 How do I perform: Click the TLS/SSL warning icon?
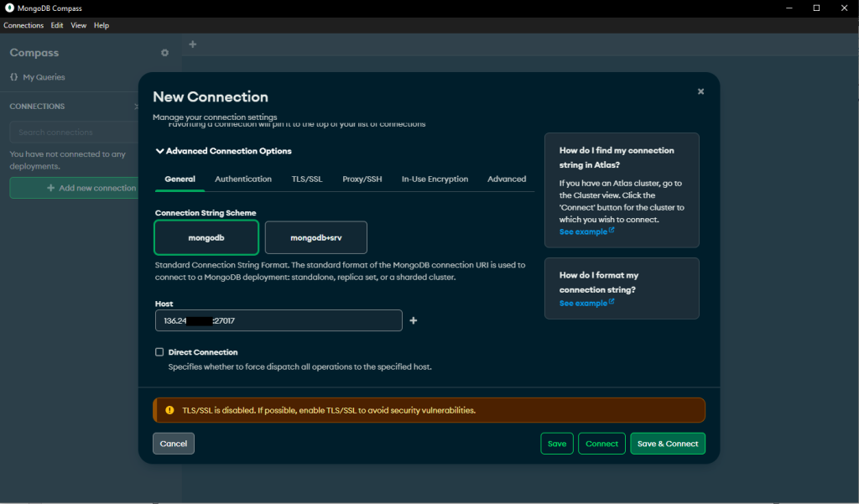pyautogui.click(x=169, y=410)
